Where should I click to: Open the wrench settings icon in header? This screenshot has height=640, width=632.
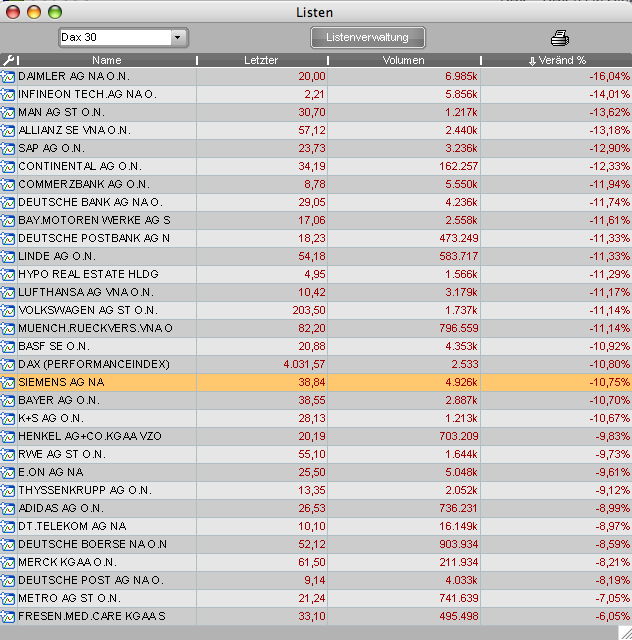click(8, 60)
